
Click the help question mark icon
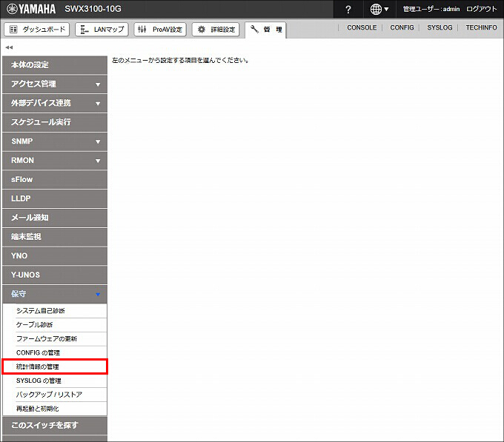click(x=348, y=9)
